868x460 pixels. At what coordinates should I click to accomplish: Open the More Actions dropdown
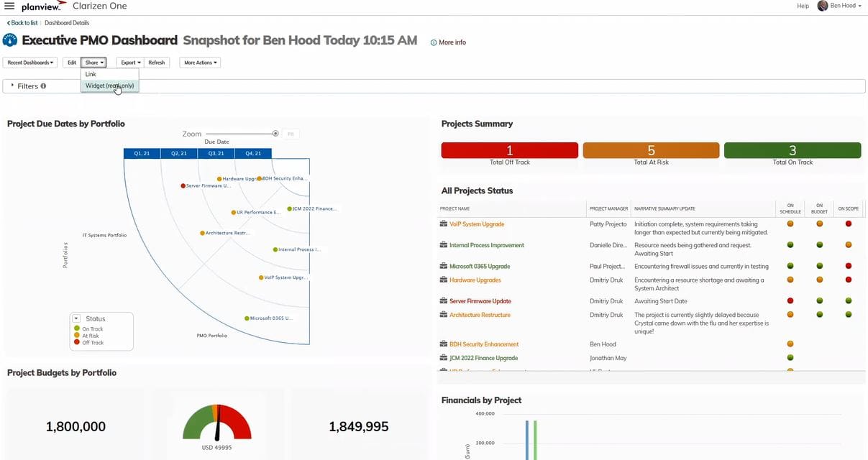click(x=199, y=63)
